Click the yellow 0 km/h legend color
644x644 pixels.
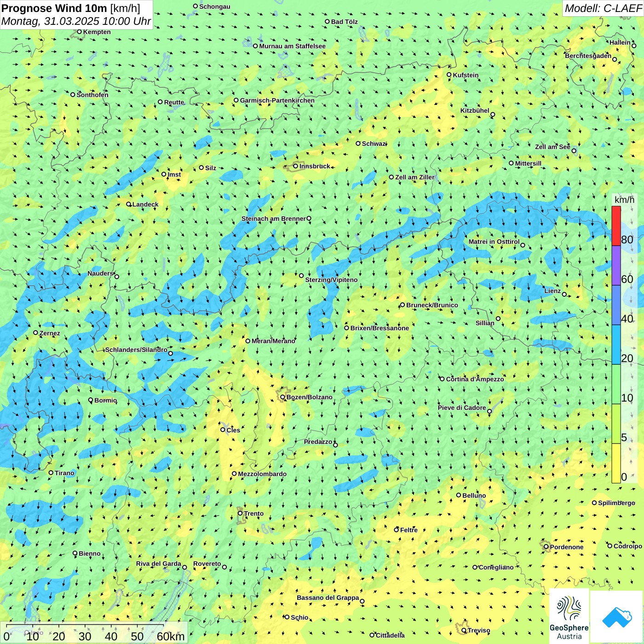[x=616, y=463]
